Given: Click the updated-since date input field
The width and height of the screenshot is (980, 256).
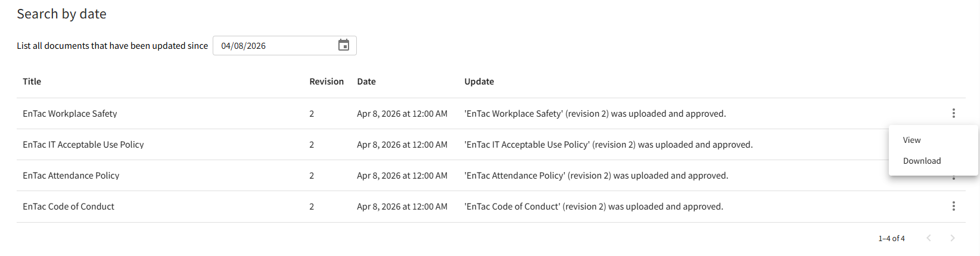Looking at the screenshot, I should point(274,46).
